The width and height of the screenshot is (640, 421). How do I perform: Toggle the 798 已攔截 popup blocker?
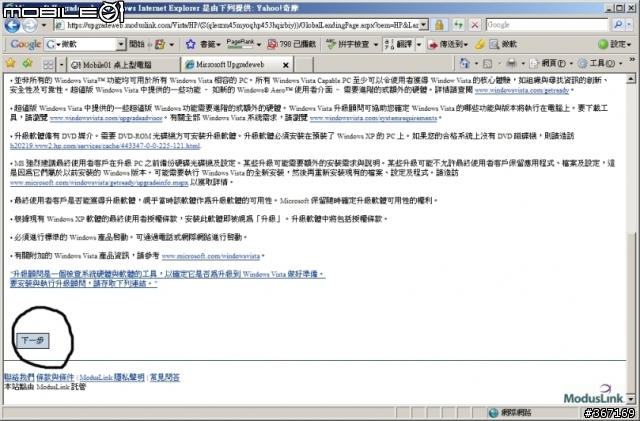(291, 44)
